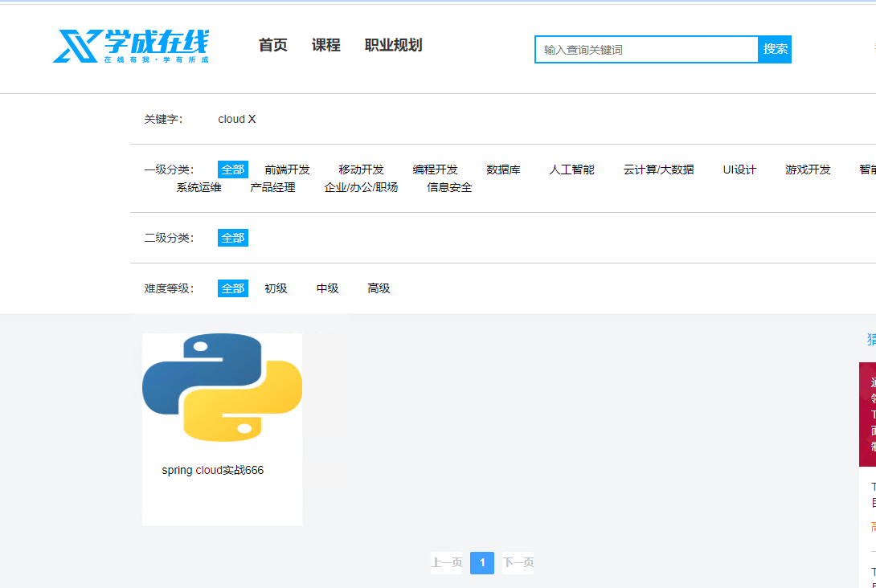Go to 下一页 in pagination
Screen dimensions: 876x588
518,563
